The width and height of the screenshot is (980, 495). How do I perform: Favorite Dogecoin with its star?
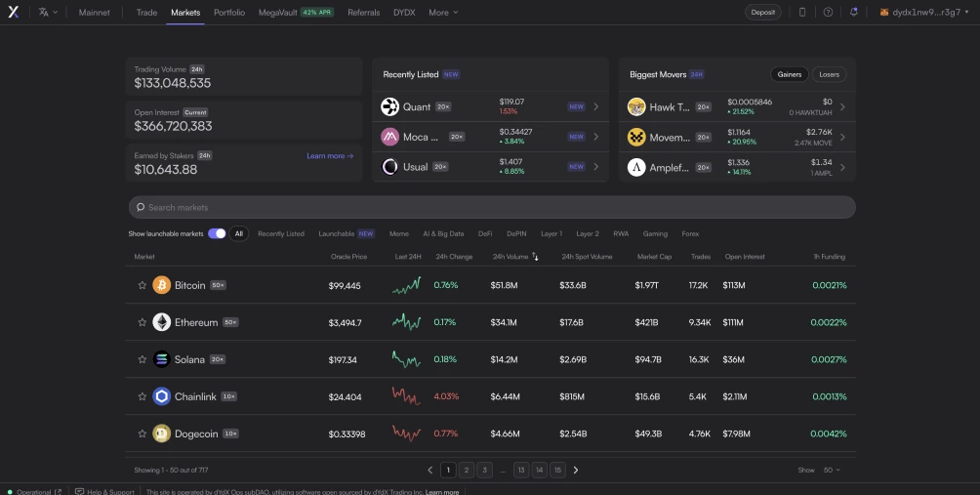(x=142, y=433)
